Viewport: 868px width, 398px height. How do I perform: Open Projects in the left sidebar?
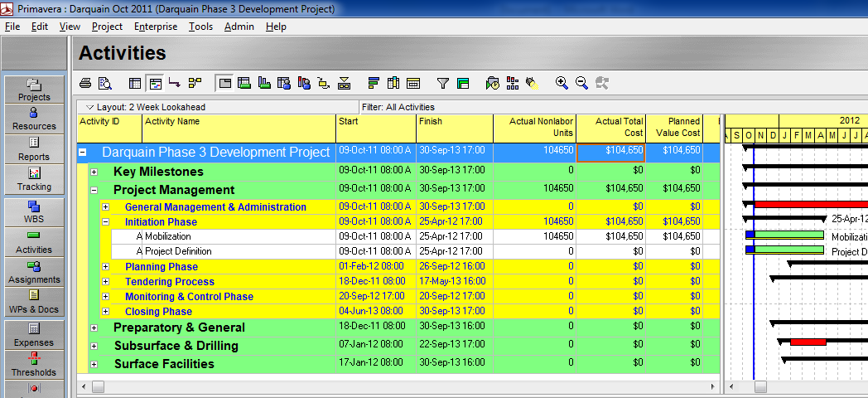[x=34, y=90]
